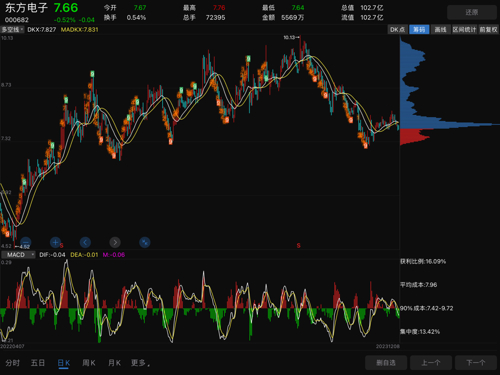Click the 获利比例:16.09% label

tap(423, 261)
